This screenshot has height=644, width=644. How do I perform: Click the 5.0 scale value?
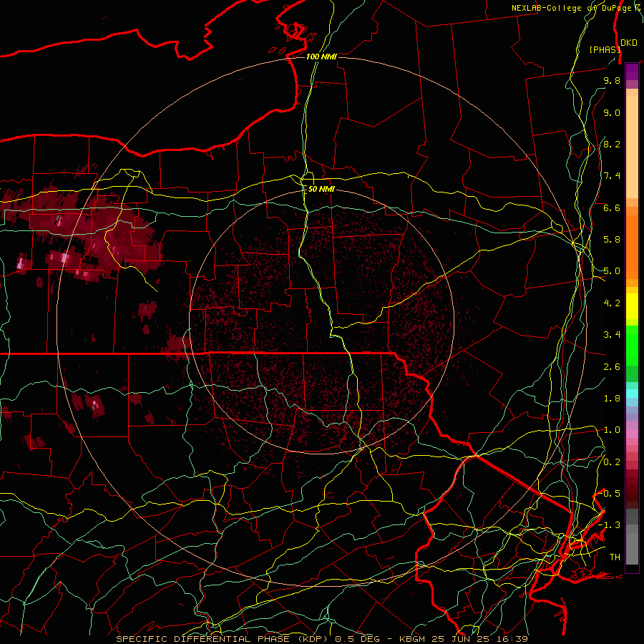click(x=612, y=271)
